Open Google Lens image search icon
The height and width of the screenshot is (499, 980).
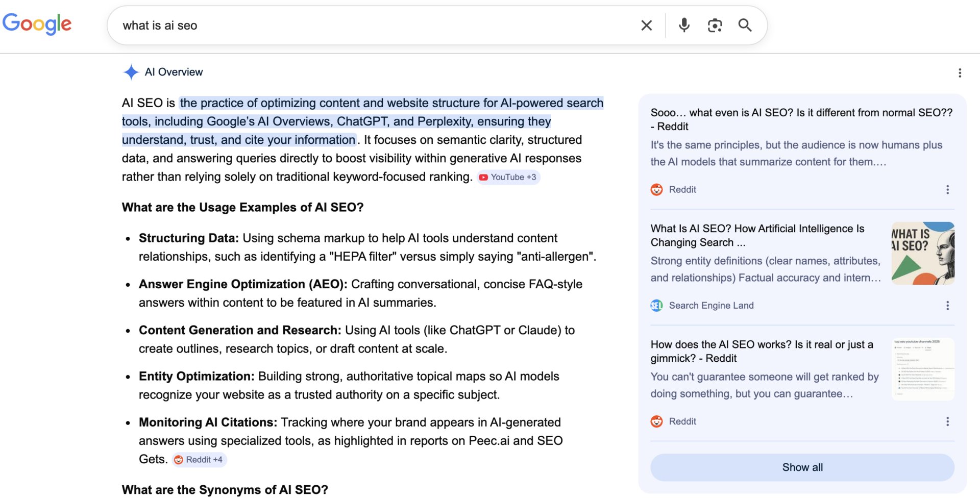click(715, 26)
